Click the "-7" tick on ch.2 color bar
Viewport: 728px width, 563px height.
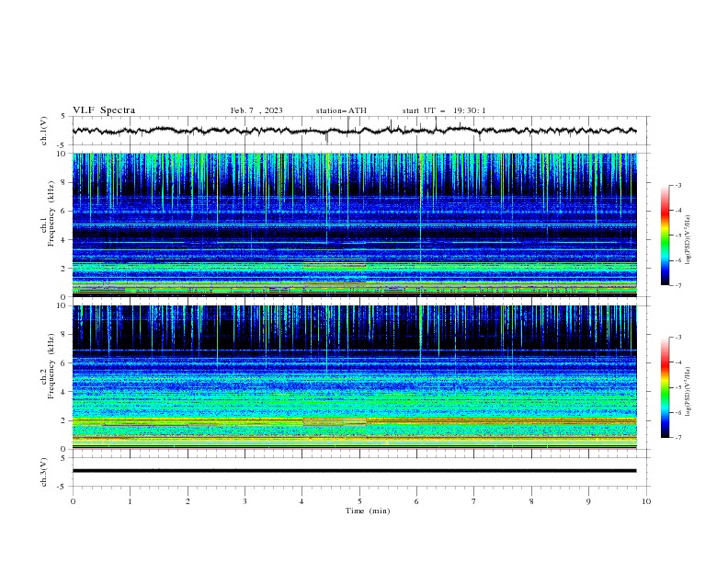677,437
